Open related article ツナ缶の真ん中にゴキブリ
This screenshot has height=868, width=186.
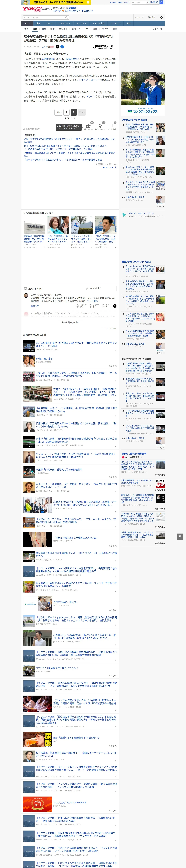[58, 149]
